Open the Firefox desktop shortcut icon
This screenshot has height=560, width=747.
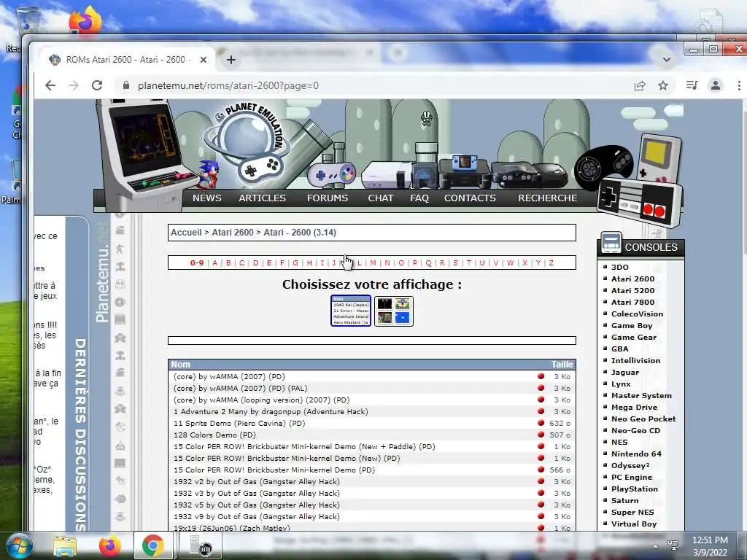85,21
